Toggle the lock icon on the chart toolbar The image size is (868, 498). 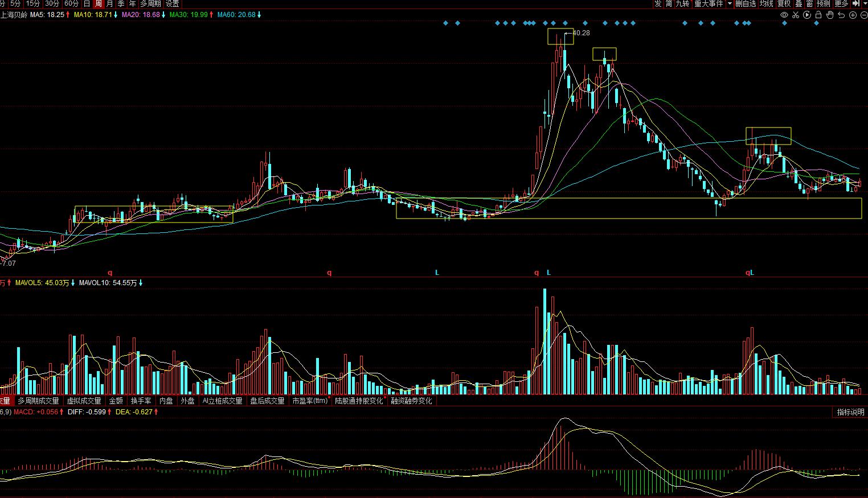click(818, 15)
